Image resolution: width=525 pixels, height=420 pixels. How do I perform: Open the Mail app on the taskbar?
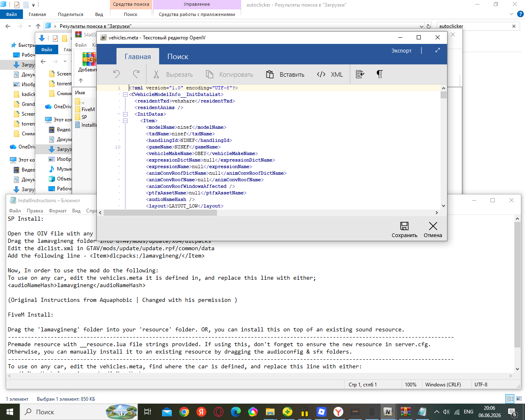click(167, 412)
